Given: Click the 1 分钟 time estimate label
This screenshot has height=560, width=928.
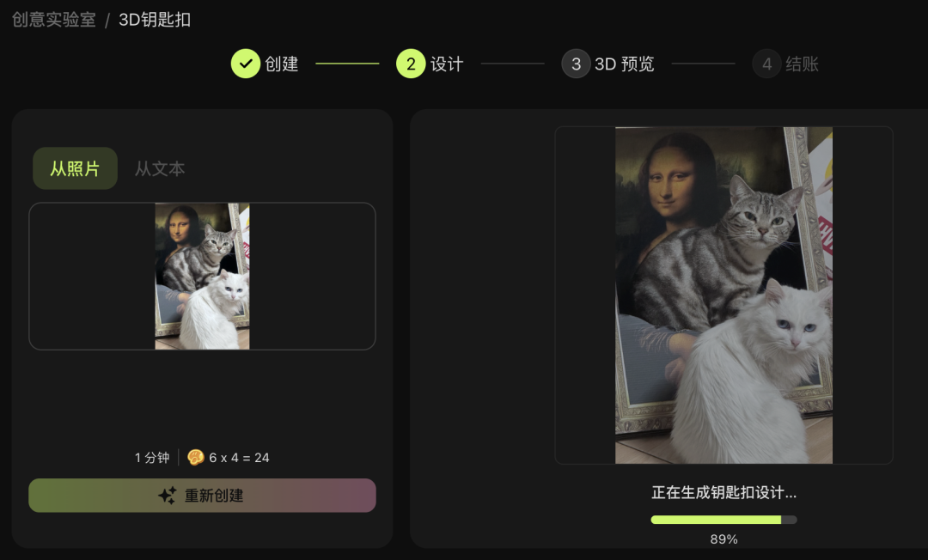Looking at the screenshot, I should point(152,458).
